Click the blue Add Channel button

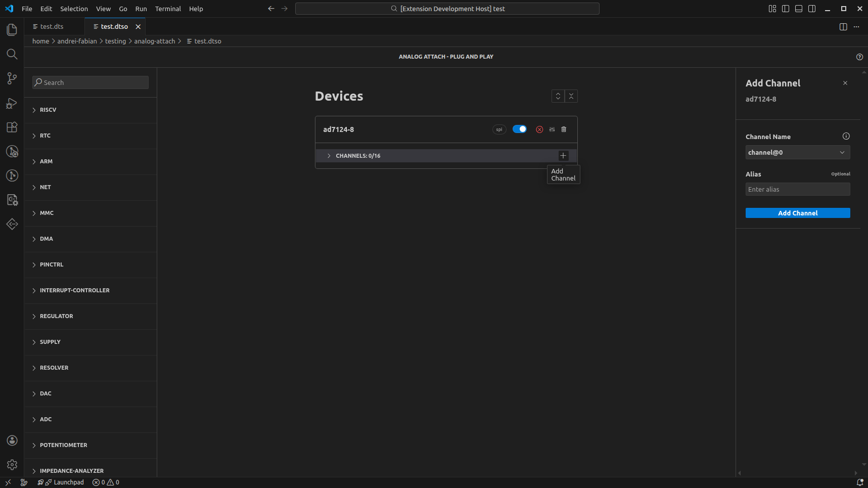click(x=797, y=213)
